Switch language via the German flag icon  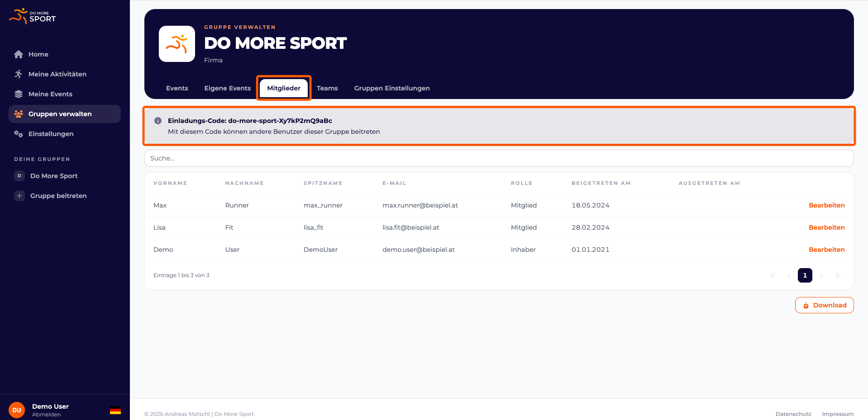(115, 411)
